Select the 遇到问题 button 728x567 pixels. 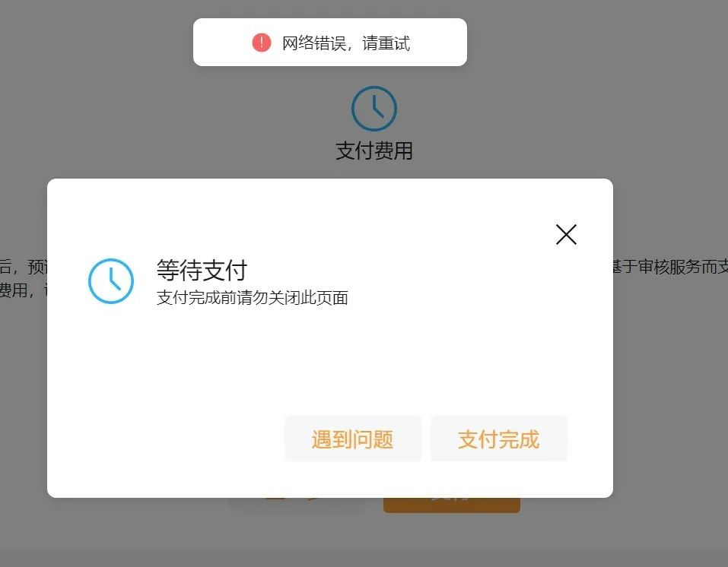[x=353, y=439]
